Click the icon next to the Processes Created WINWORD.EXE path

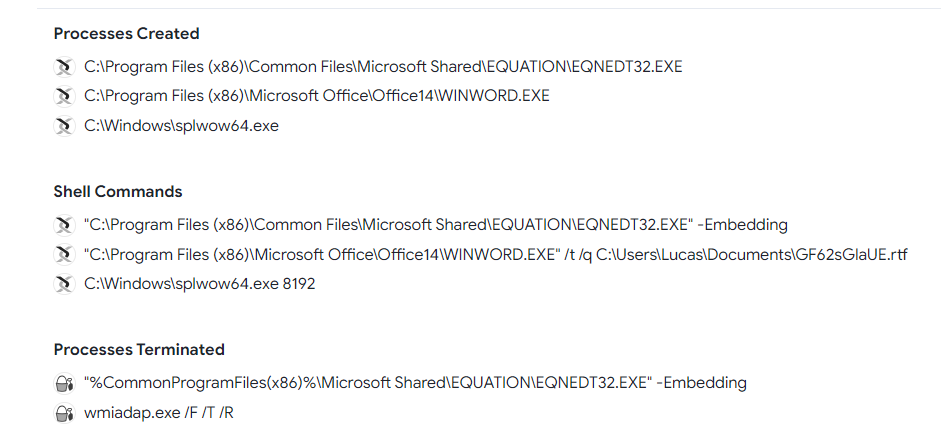click(64, 97)
